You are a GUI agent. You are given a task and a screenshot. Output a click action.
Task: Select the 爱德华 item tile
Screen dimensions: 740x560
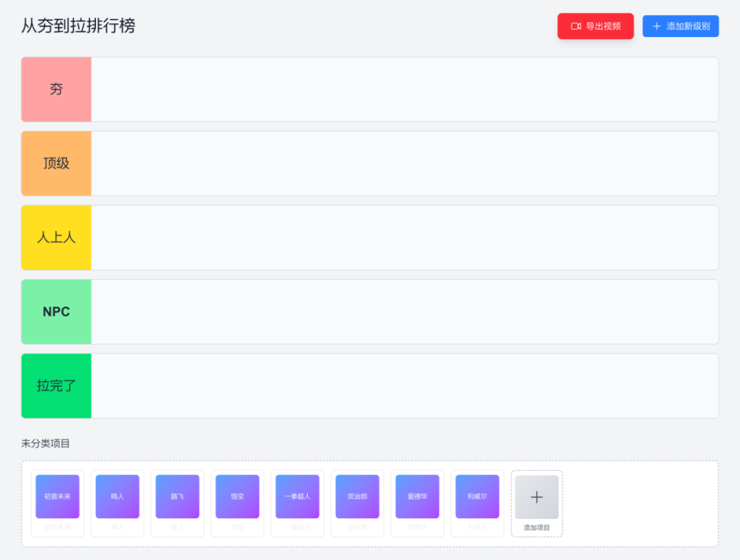pos(417,496)
